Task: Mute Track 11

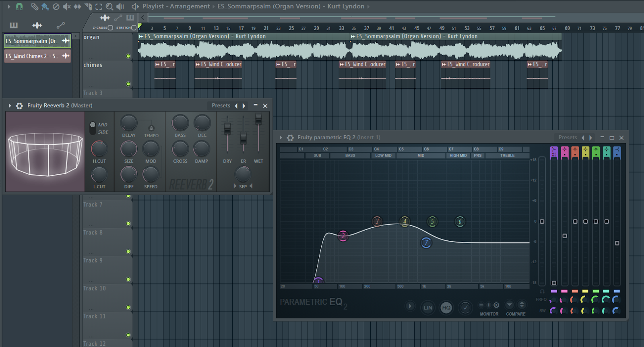Action: point(128,335)
